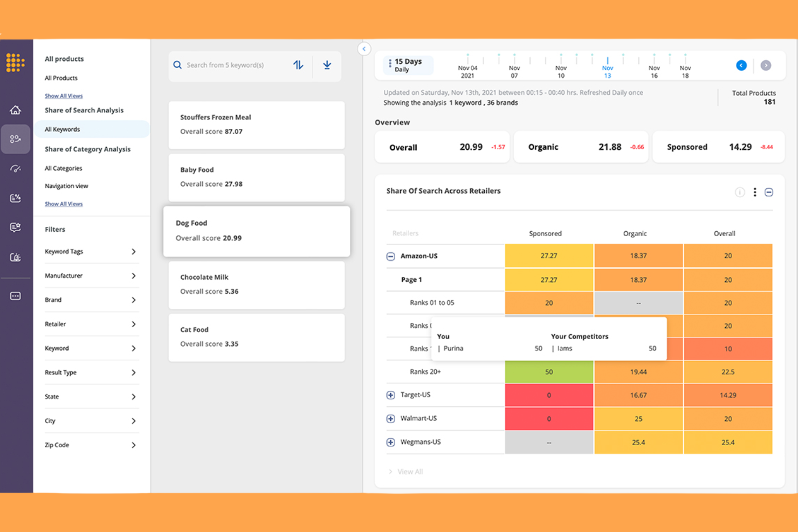Image resolution: width=798 pixels, height=532 pixels.
Task: Expand the Target-US retailer row
Action: tap(390, 395)
